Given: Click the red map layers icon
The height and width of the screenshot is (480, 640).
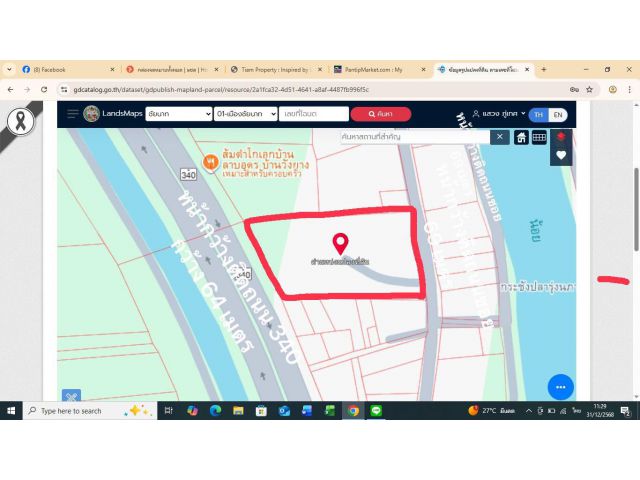Looking at the screenshot, I should pos(561,136).
